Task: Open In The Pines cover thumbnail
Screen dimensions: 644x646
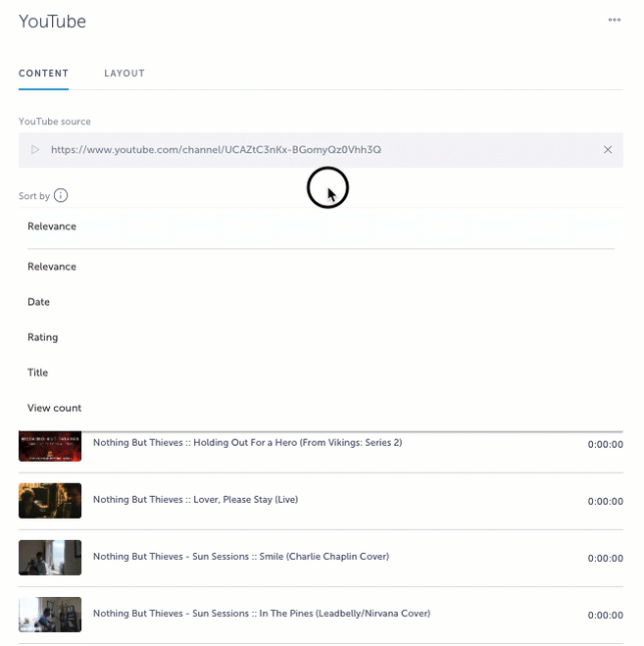Action: click(x=50, y=615)
